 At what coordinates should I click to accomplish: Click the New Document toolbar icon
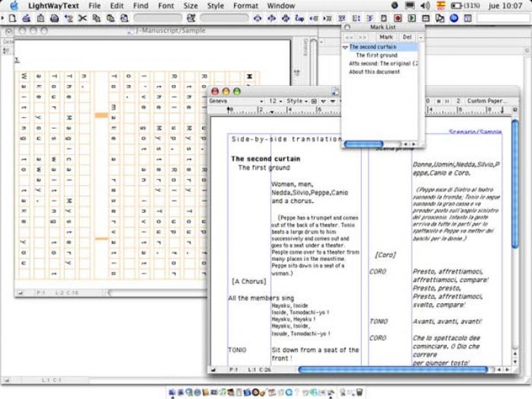point(13,18)
